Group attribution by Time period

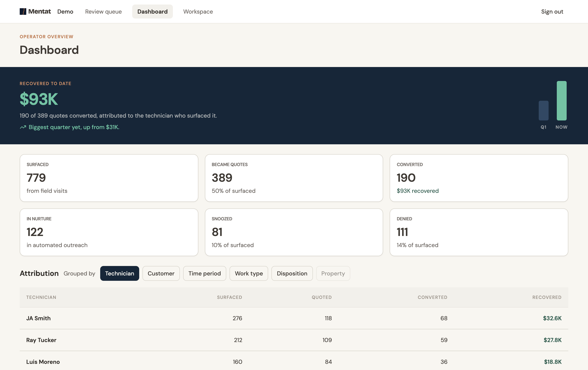(205, 273)
